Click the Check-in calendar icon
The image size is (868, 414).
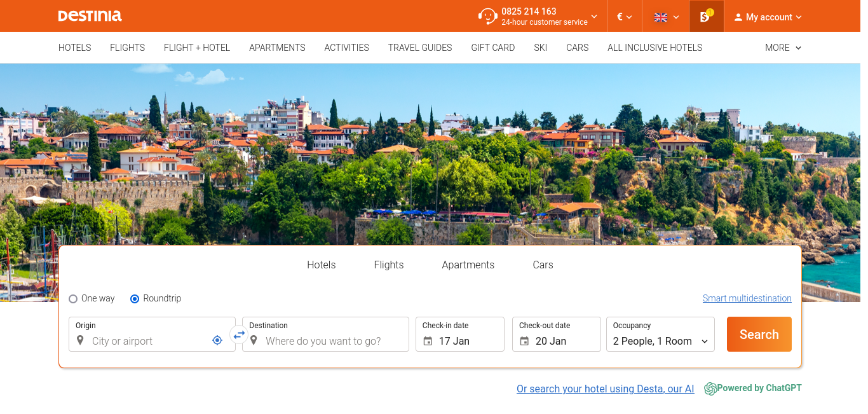point(428,341)
